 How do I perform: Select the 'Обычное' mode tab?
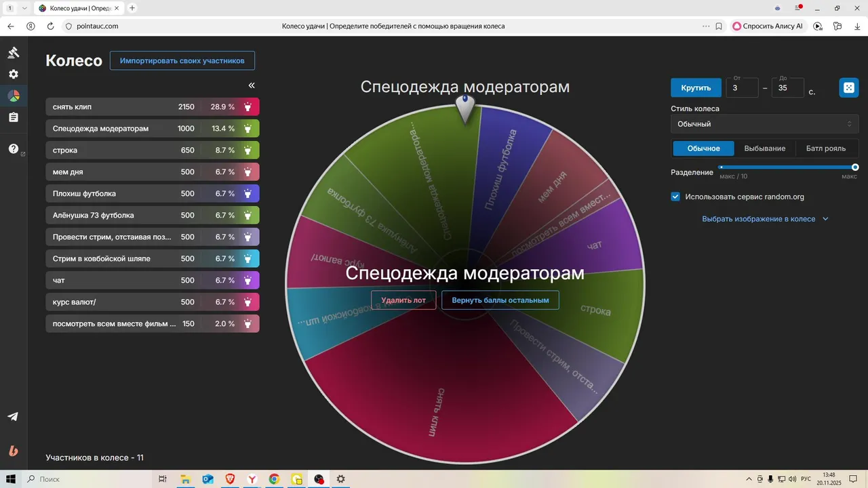pos(703,148)
